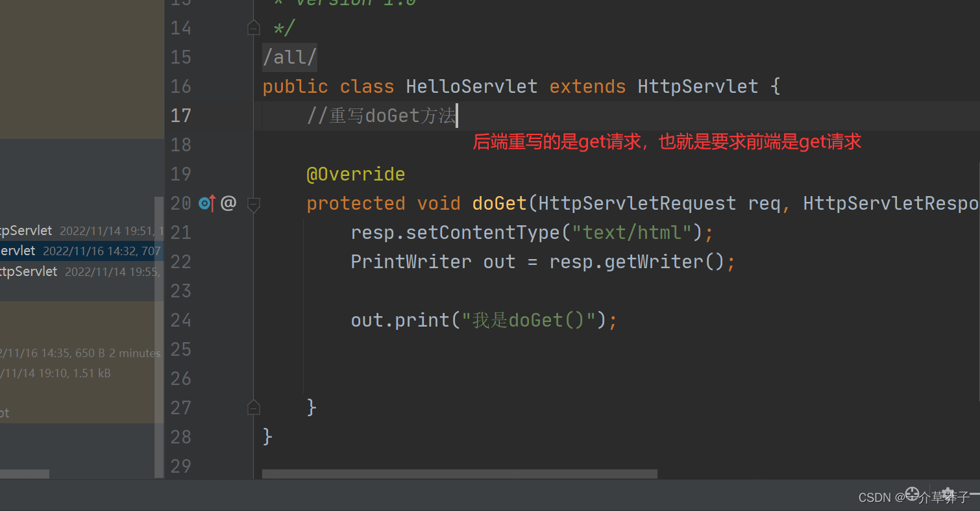Click the req parameter name on line 20
Screen dimensions: 980x511
click(765, 205)
